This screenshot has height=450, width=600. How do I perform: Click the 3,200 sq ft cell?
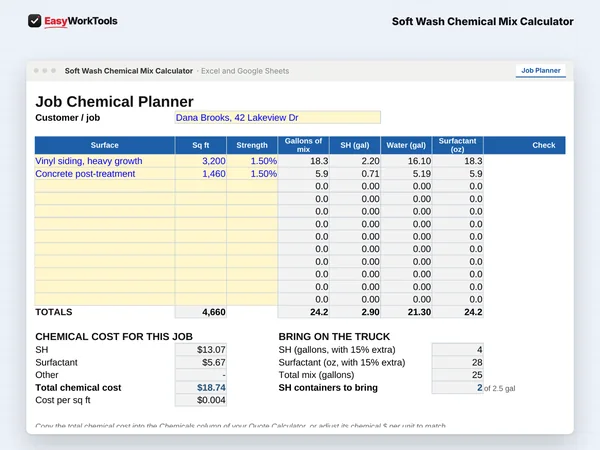click(201, 161)
